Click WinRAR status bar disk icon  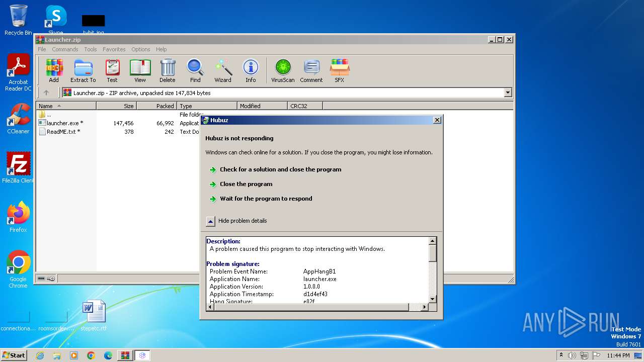[x=42, y=279]
